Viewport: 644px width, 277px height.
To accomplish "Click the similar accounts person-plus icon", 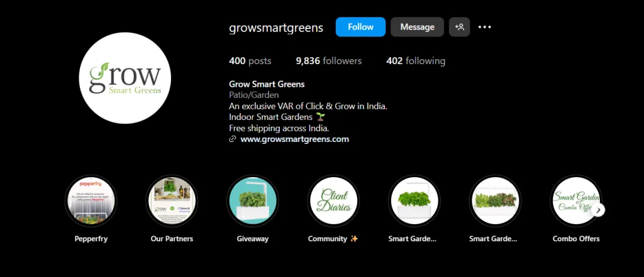I will pos(459,27).
